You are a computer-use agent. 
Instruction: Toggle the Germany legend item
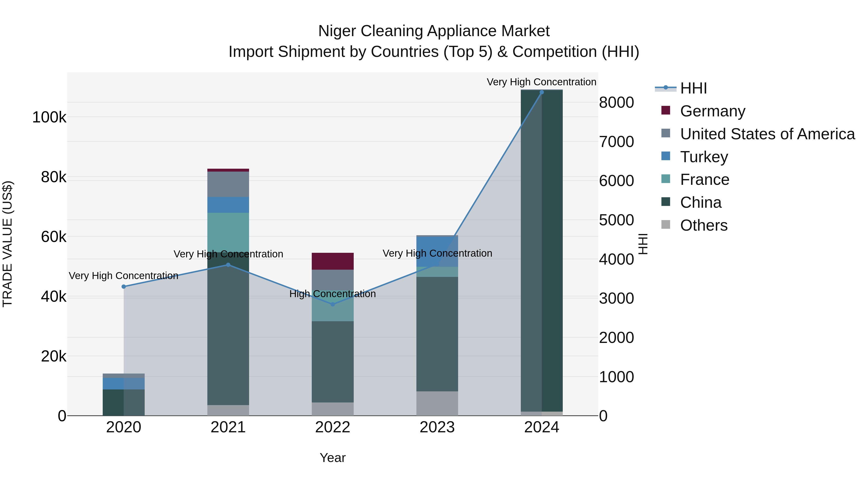pyautogui.click(x=703, y=111)
